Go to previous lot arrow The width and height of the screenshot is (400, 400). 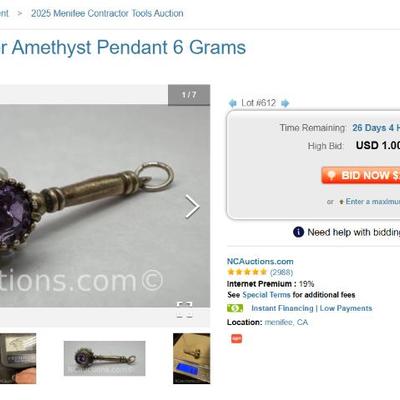pyautogui.click(x=232, y=103)
